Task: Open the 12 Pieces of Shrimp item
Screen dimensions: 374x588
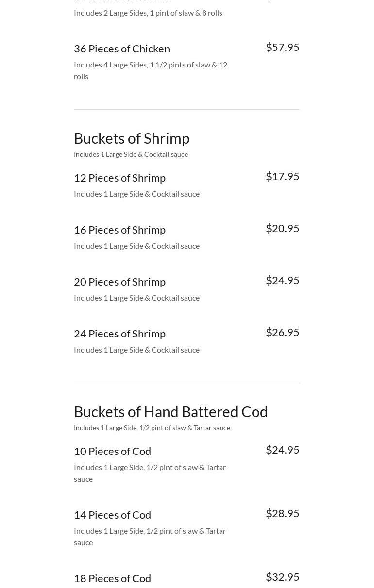Action: [x=119, y=178]
